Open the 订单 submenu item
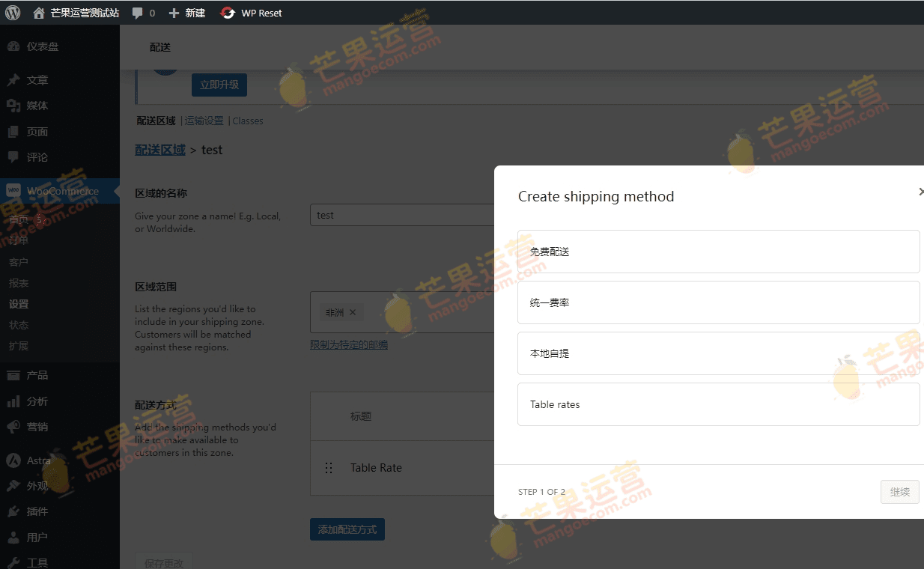 pos(19,241)
